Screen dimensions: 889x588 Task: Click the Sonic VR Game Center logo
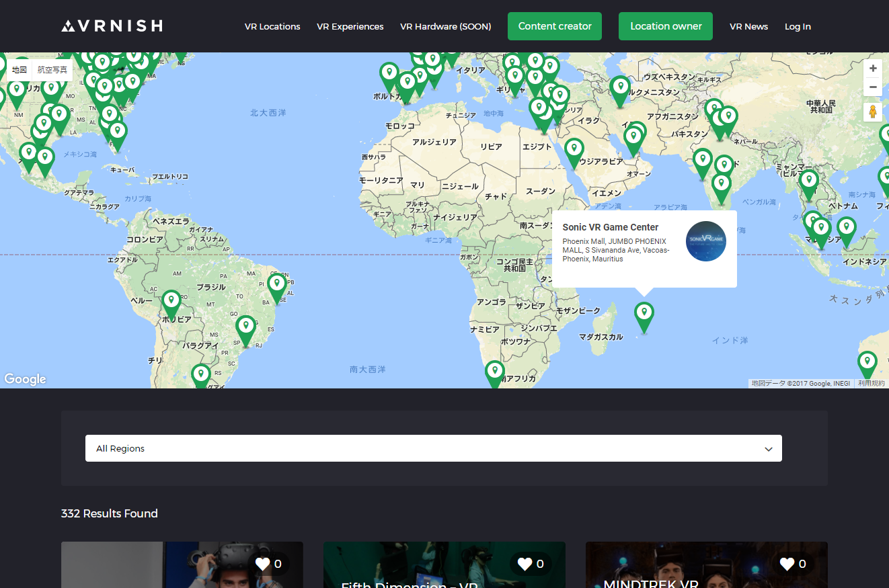coord(705,241)
